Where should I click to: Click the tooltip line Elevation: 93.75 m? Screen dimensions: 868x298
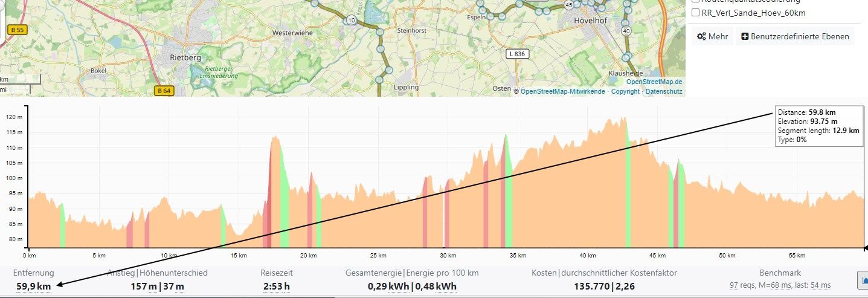click(x=808, y=121)
